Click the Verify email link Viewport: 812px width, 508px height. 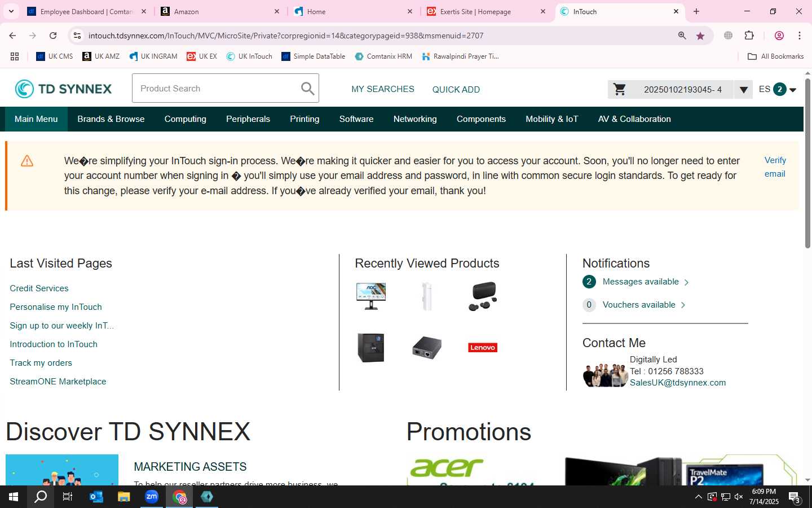coord(775,167)
